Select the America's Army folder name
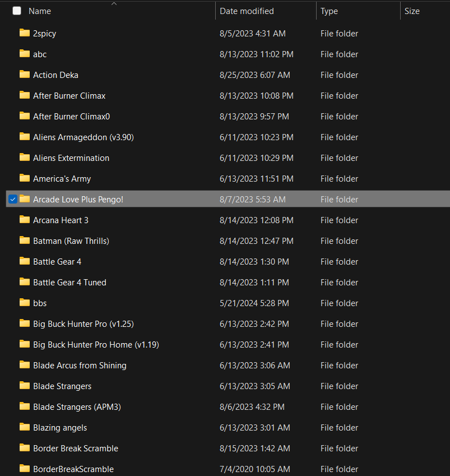 tap(62, 179)
